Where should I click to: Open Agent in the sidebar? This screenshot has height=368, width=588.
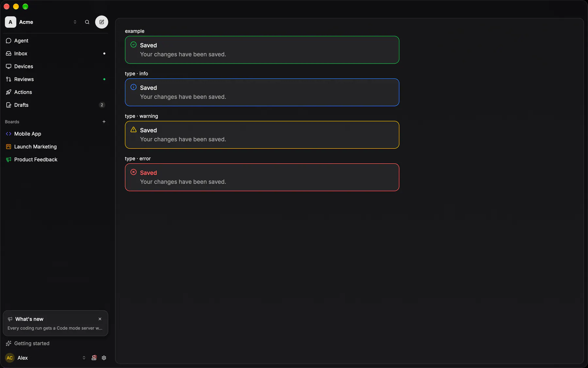[x=56, y=41]
